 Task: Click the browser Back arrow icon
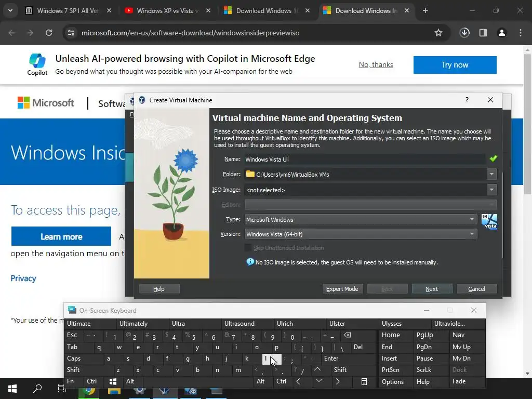pyautogui.click(x=11, y=33)
